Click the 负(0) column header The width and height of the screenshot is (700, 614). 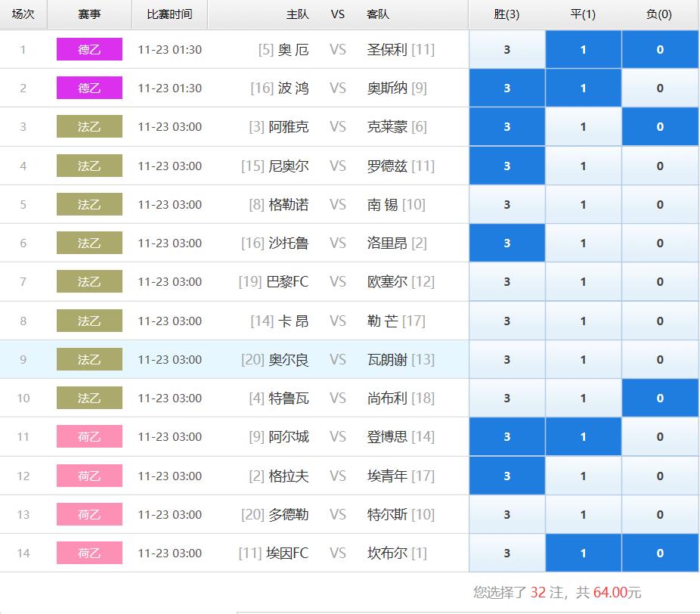click(x=659, y=14)
